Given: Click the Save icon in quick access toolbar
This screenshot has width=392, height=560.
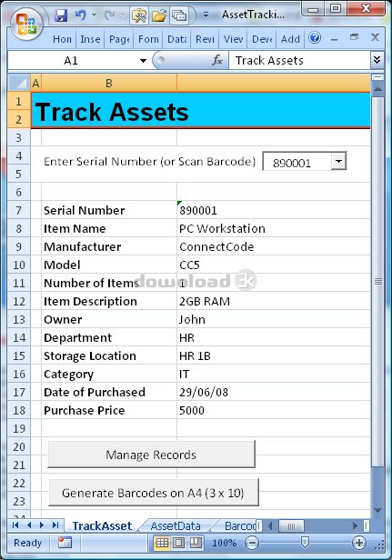Looking at the screenshot, I should (x=61, y=15).
